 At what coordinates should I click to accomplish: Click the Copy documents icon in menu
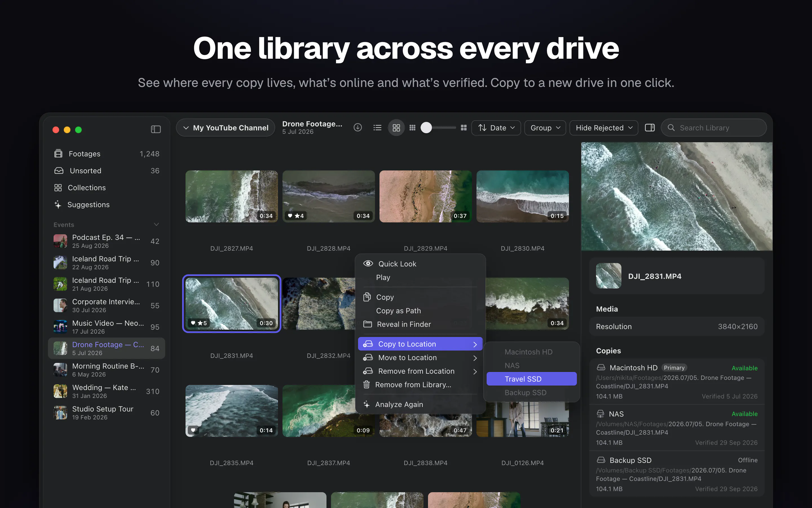pyautogui.click(x=367, y=297)
